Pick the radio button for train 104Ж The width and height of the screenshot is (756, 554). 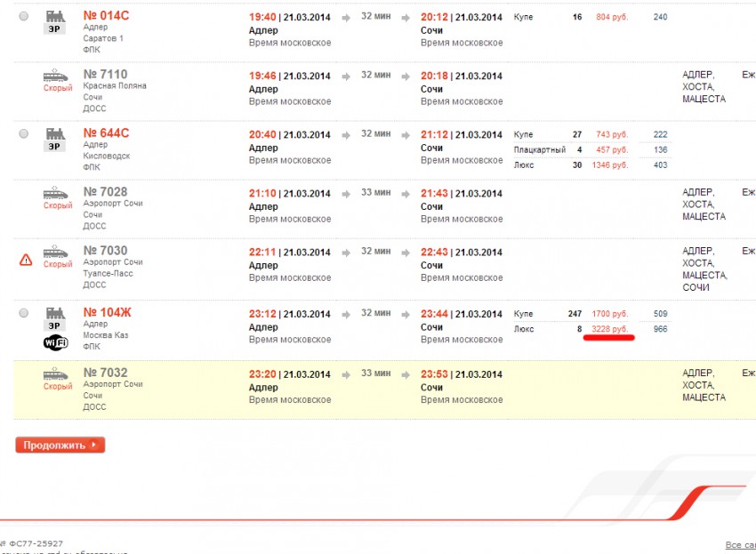tap(23, 313)
